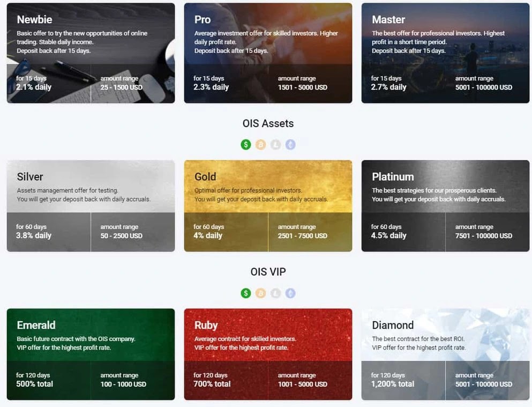This screenshot has height=407, width=532.
Task: Select the Ethereum icon under OIS Assets
Action: coord(290,145)
